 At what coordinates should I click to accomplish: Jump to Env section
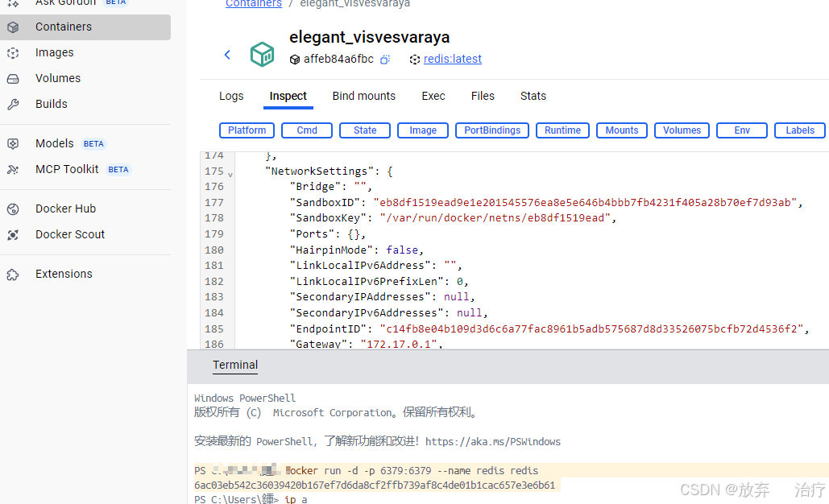742,130
